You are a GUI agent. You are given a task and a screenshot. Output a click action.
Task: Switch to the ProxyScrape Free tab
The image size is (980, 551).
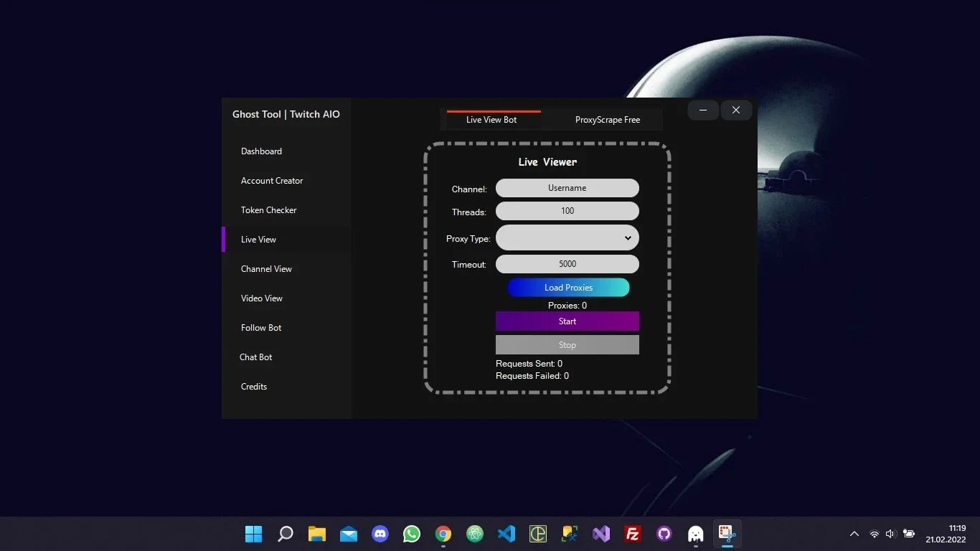pos(607,120)
